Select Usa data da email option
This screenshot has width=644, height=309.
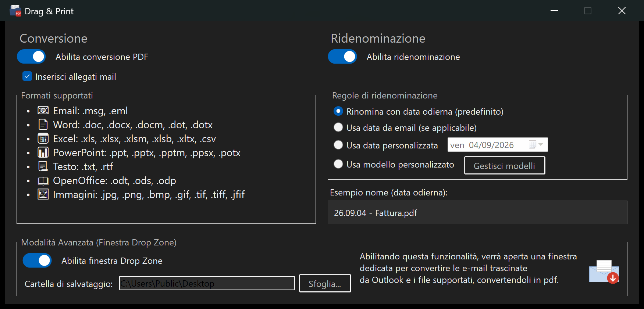click(338, 127)
